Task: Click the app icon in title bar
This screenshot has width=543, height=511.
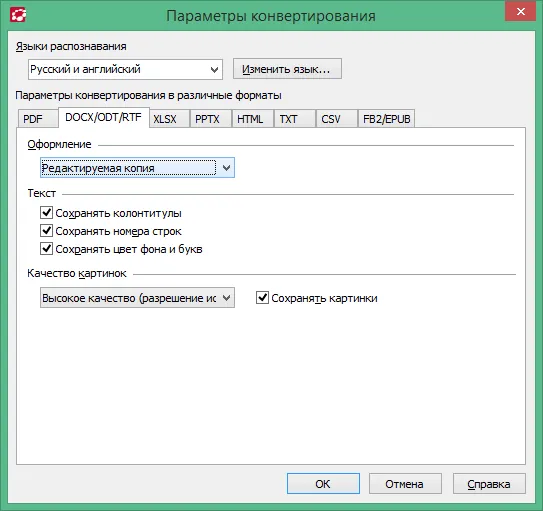Action: click(x=18, y=15)
